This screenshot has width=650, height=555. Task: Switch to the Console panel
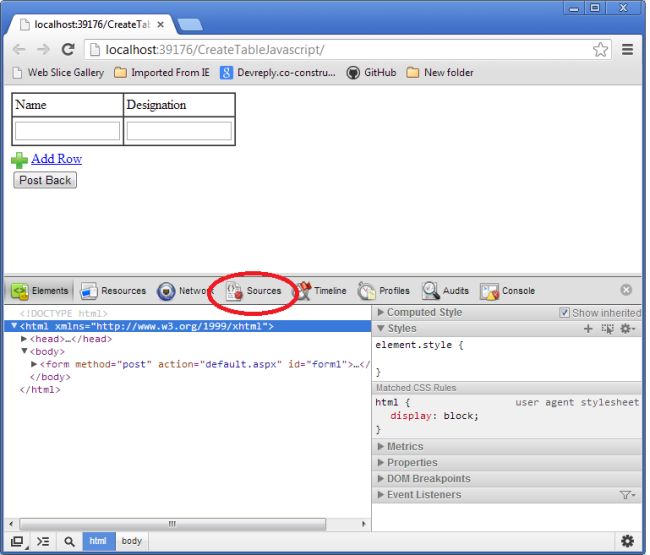point(507,291)
